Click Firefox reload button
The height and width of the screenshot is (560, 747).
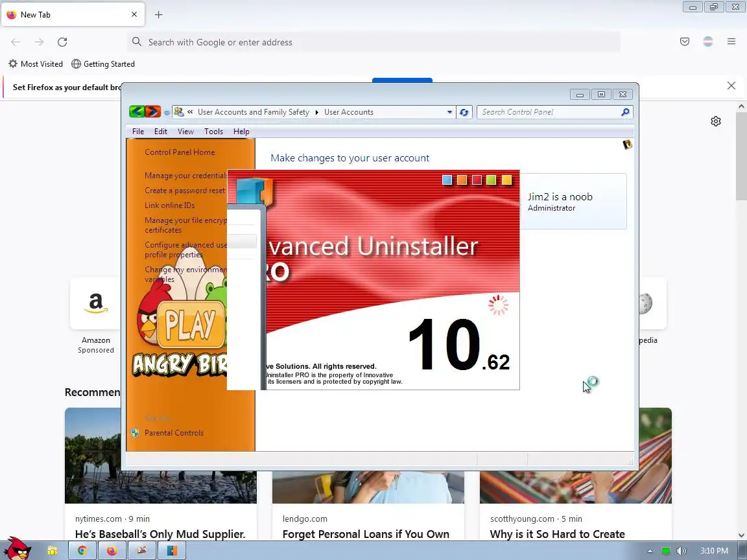click(62, 42)
